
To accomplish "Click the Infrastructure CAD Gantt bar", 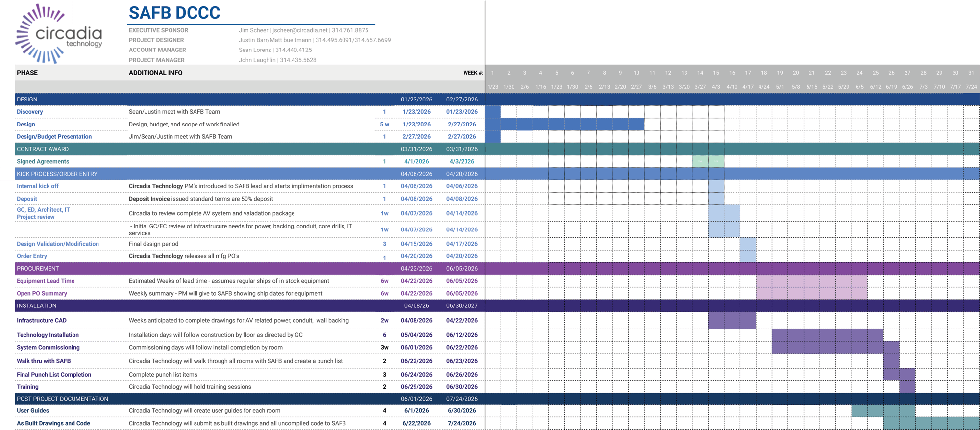I will coord(732,321).
